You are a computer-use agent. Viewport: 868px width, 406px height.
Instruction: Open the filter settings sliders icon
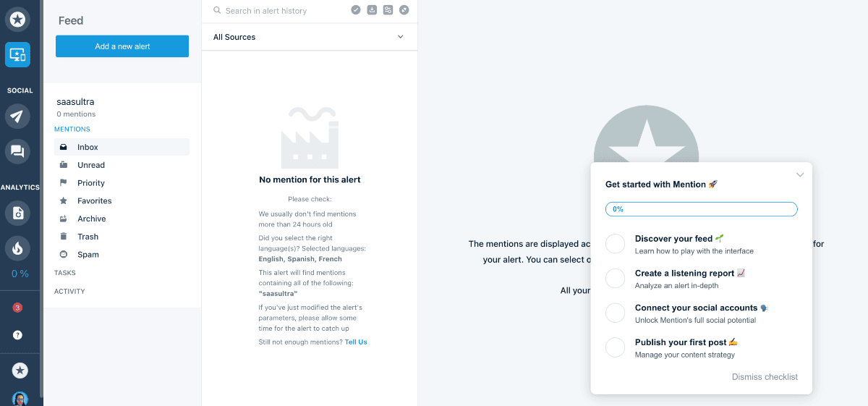[388, 10]
